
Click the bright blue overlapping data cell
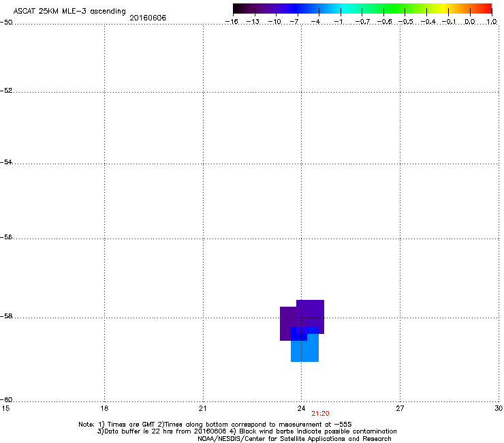[299, 334]
